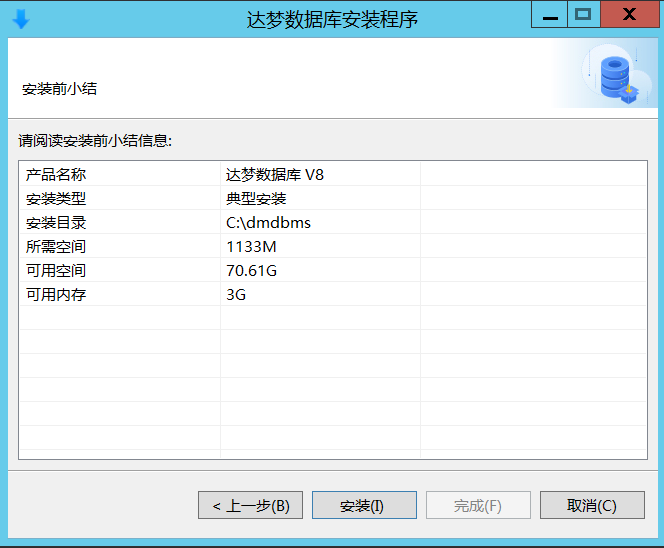Click the blue download arrow title icon
This screenshot has width=664, height=548.
[21, 19]
